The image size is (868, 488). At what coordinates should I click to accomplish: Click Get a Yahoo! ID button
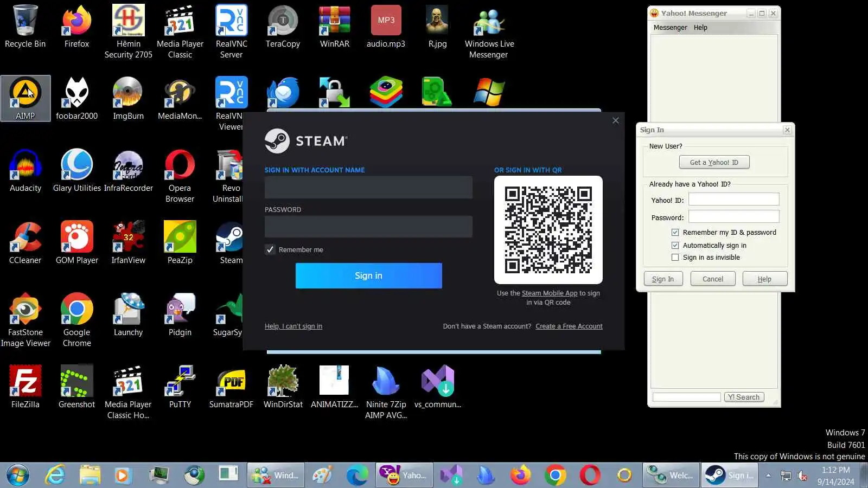714,162
